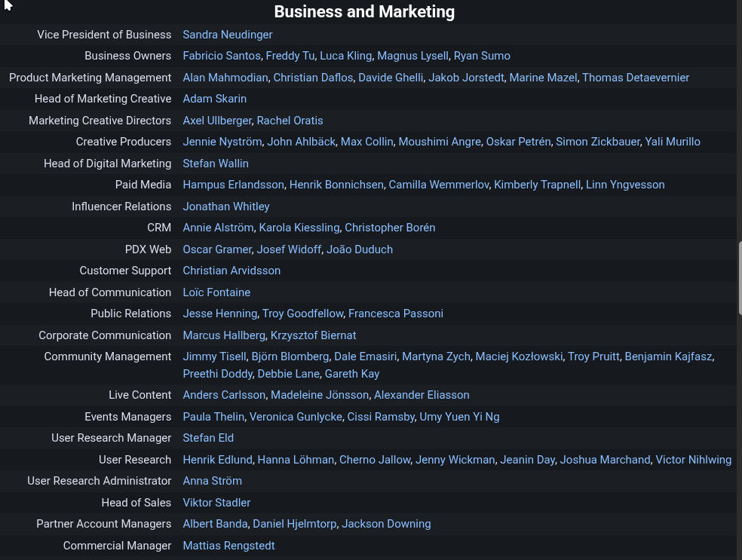Click the Fabricio Santos link
The image size is (742, 560).
222,56
